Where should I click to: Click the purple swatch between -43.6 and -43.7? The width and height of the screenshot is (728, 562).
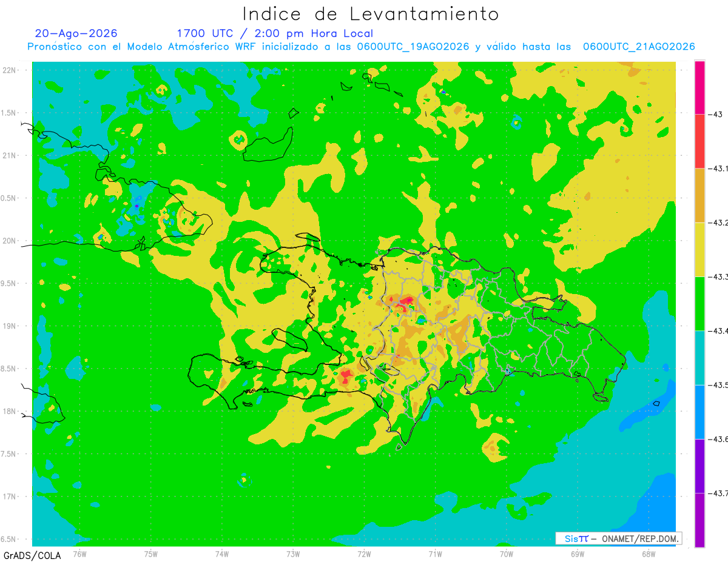coord(699,466)
